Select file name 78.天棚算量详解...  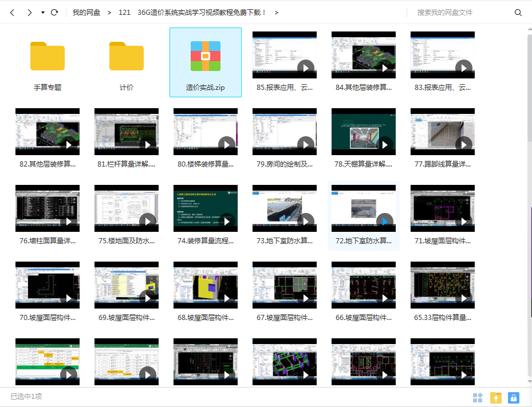click(x=364, y=164)
